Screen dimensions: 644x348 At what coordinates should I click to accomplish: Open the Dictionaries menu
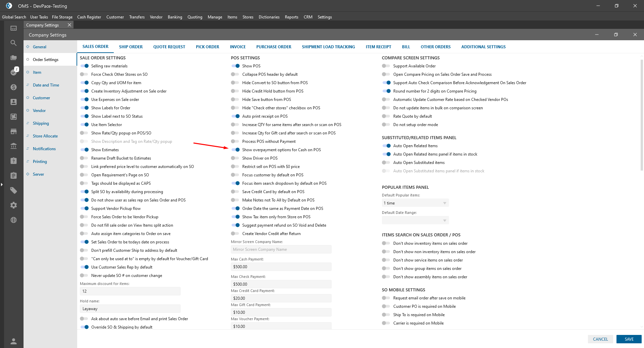point(269,17)
